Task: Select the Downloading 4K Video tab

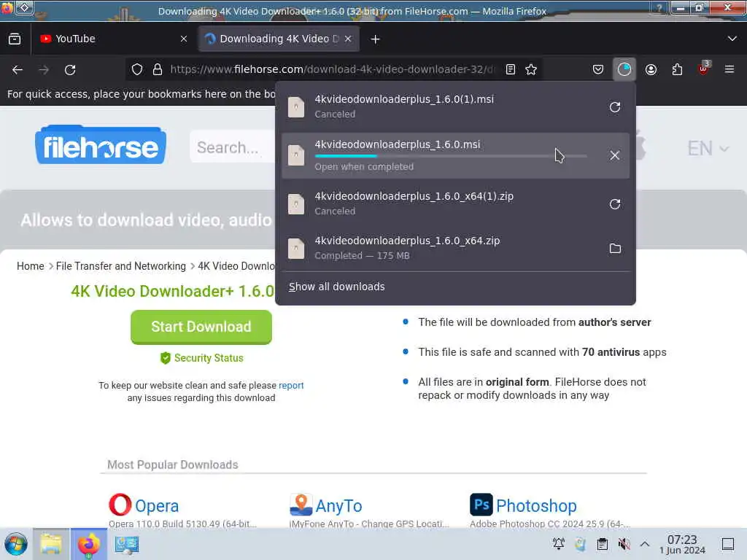Action: pyautogui.click(x=279, y=39)
